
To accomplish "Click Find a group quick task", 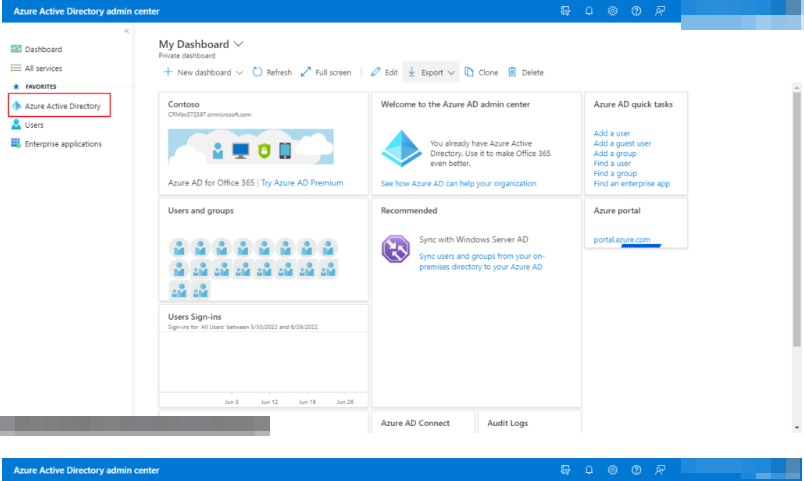I will (x=615, y=173).
